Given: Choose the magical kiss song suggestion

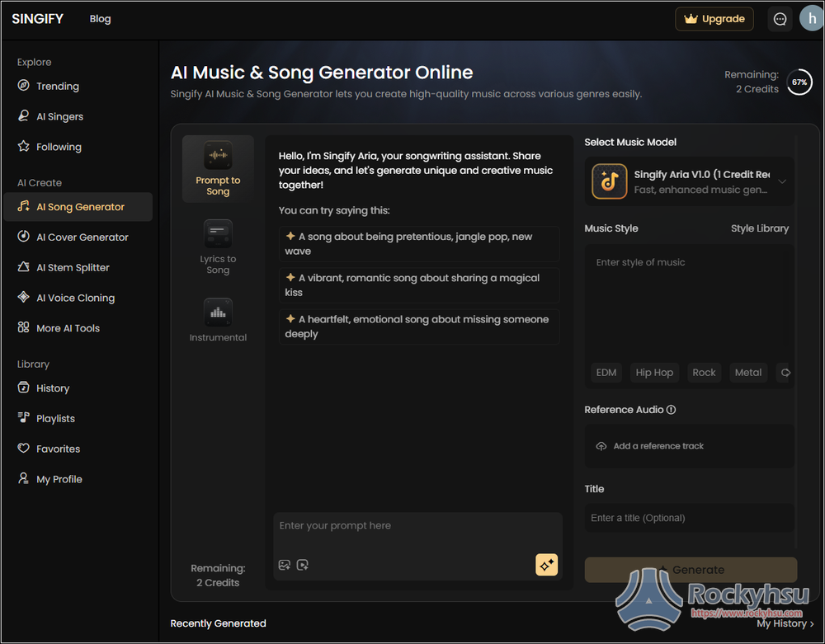Looking at the screenshot, I should click(419, 285).
